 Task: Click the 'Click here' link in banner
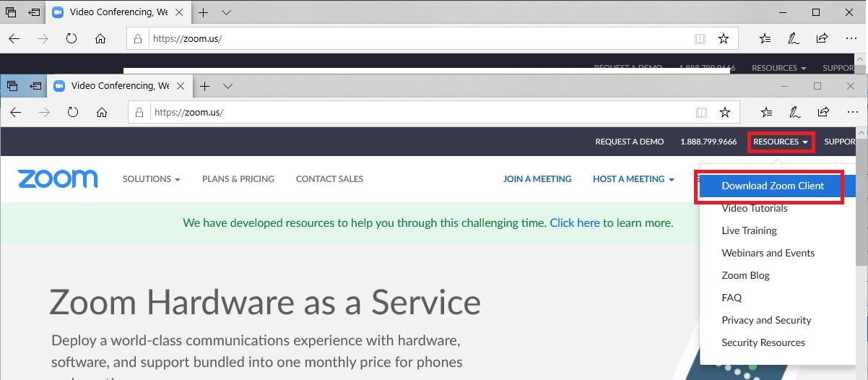575,223
